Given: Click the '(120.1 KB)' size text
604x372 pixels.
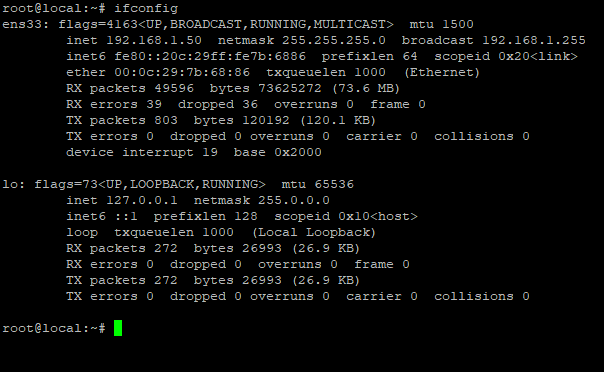Looking at the screenshot, I should coord(338,120).
